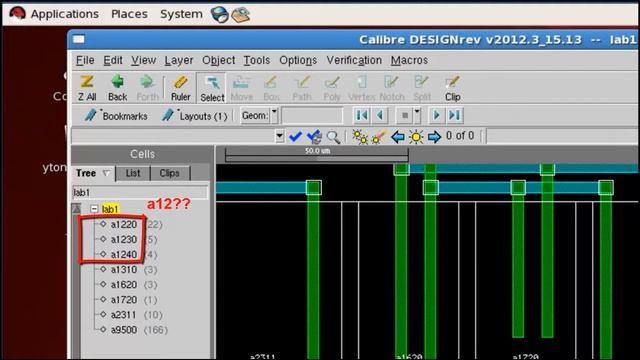Switch to the Clips tab
Screen dimensions: 640x360
coord(169,173)
